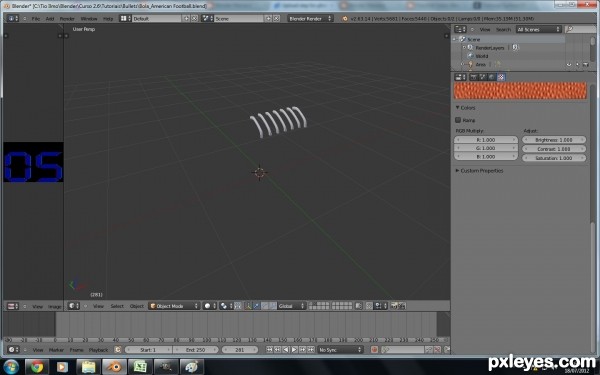Add a new screen layout
Viewport: 600px width, 375px height.
click(x=187, y=18)
